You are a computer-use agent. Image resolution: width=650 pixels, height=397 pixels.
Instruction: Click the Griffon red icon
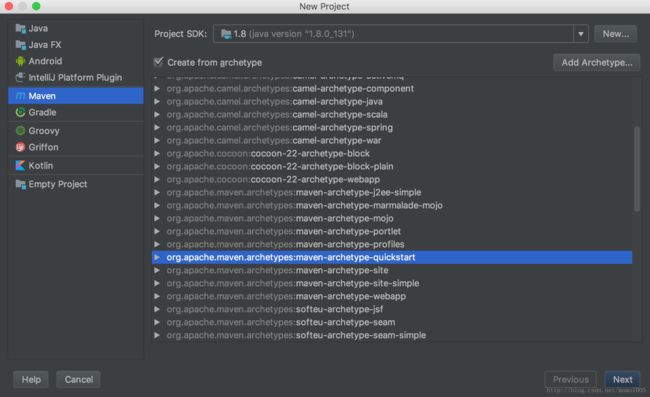point(20,147)
